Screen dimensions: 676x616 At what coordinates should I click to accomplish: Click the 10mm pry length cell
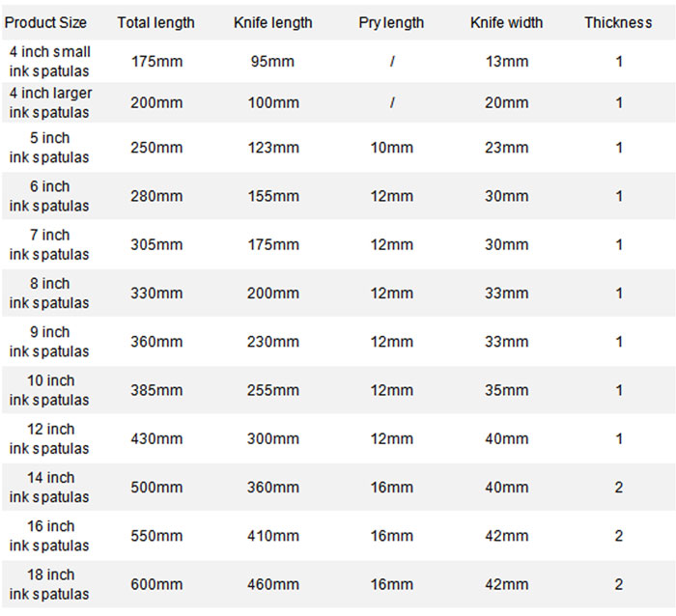click(392, 148)
